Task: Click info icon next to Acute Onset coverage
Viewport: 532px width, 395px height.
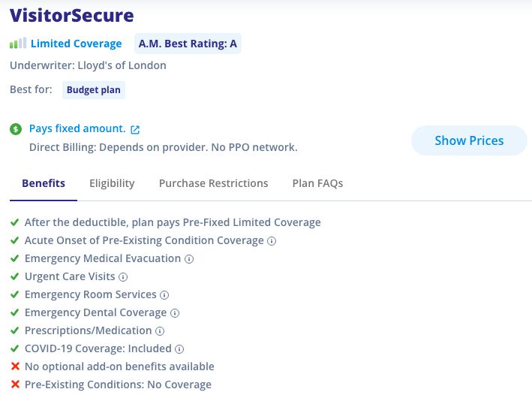Action: coord(272,241)
